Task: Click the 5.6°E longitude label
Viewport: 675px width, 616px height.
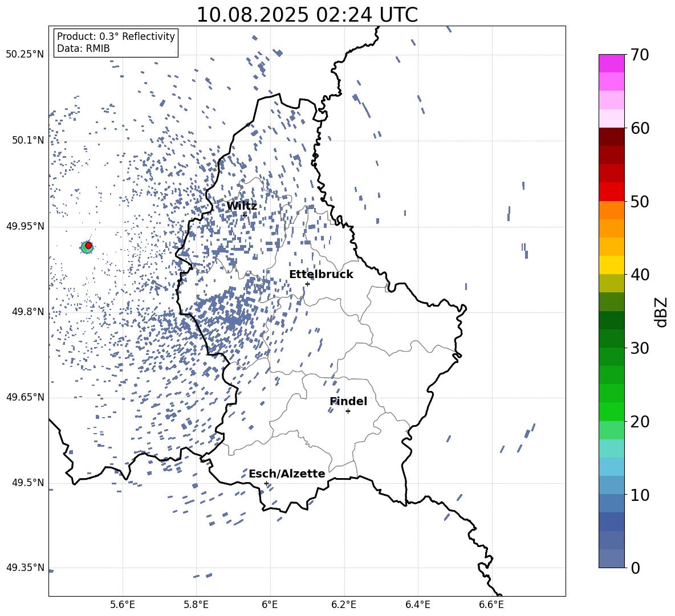Action: coord(123,605)
